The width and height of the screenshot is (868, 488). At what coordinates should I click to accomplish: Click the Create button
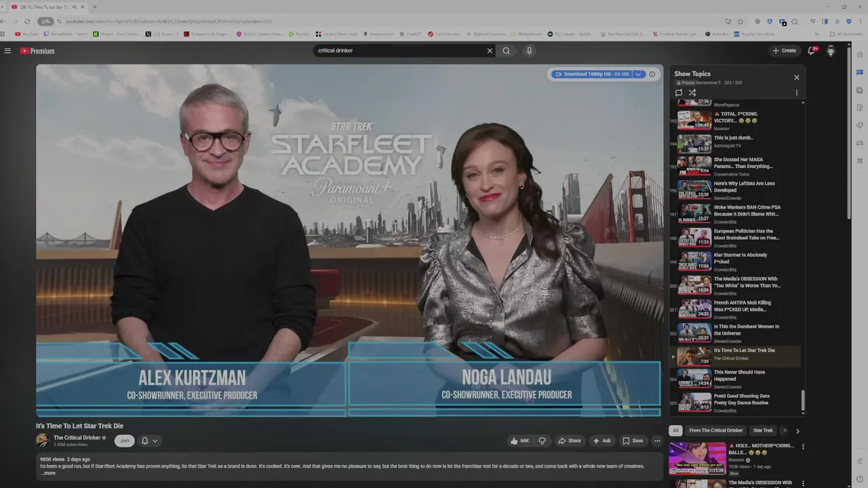[x=785, y=51]
